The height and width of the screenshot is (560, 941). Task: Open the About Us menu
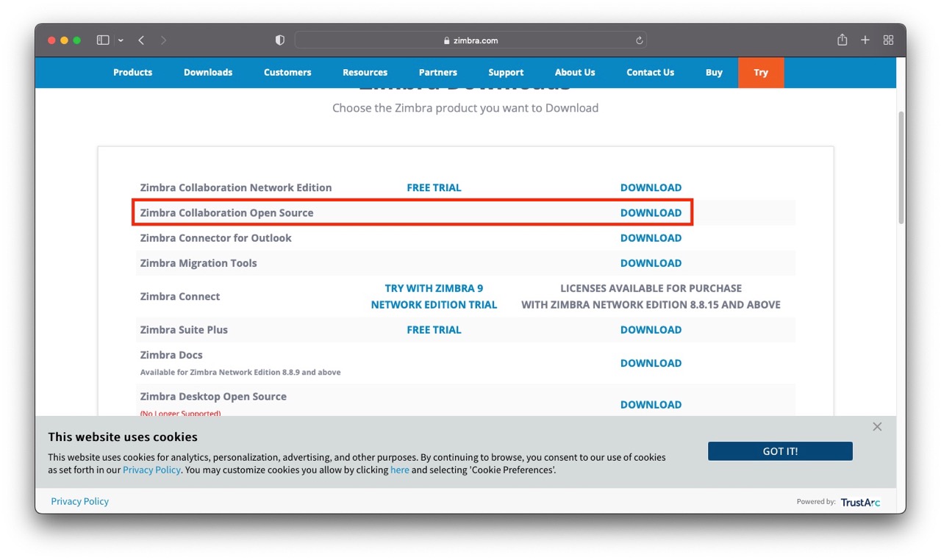(575, 72)
